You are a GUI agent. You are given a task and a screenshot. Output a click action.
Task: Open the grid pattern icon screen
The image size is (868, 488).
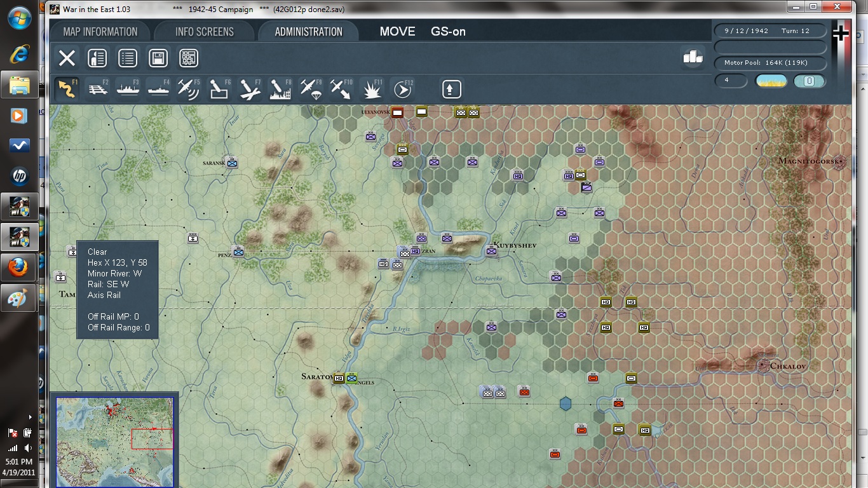[189, 58]
